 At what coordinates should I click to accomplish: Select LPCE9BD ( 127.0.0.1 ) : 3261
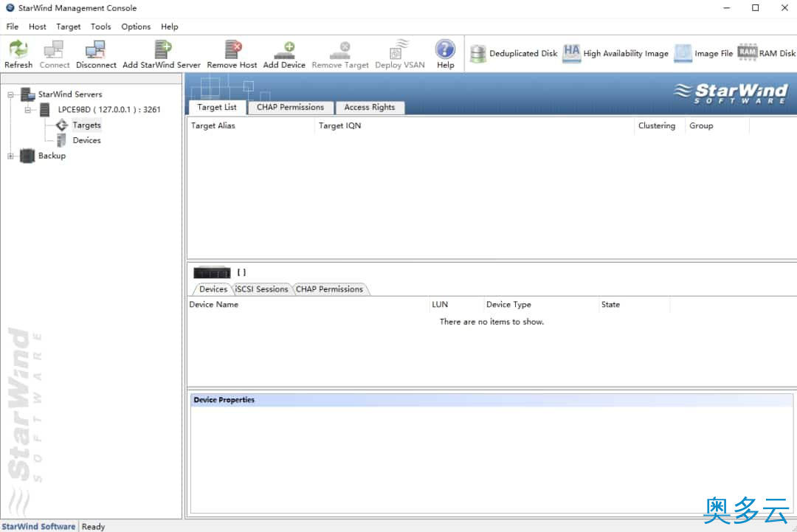click(x=109, y=110)
